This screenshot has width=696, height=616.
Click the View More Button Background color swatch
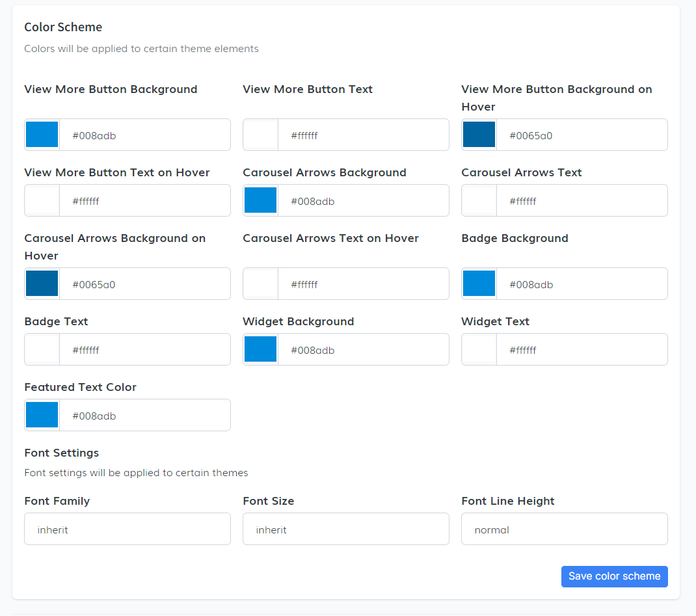tap(42, 135)
